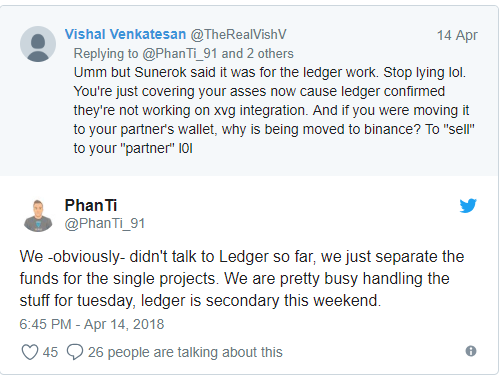This screenshot has height=383, width=502.
Task: Open replies via speech bubble icon
Action: pyautogui.click(x=75, y=352)
